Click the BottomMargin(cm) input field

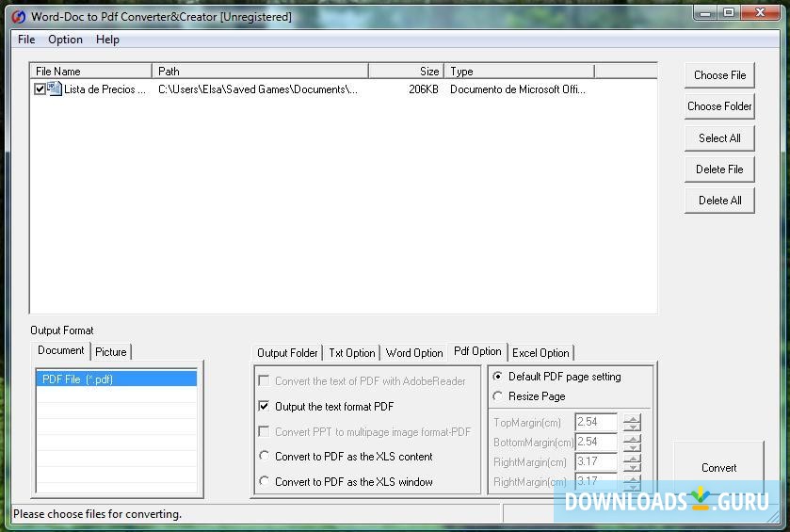tap(596, 442)
